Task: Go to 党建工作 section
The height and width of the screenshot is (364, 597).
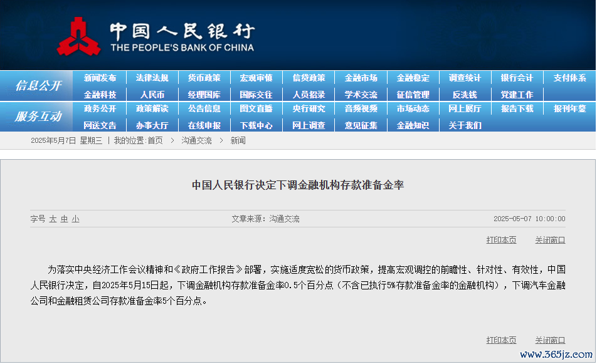Action: 517,95
